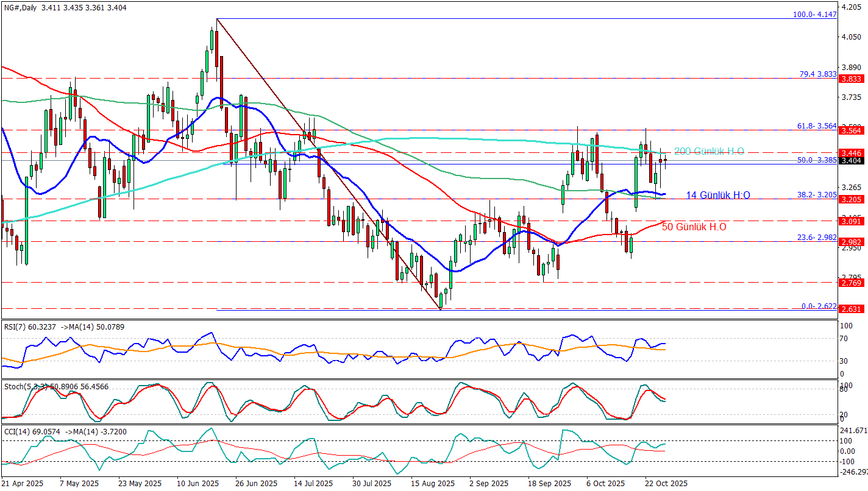Click the 23.6- 2.982 Fibonacci level label
Image resolution: width=868 pixels, height=491 pixels.
tap(816, 238)
